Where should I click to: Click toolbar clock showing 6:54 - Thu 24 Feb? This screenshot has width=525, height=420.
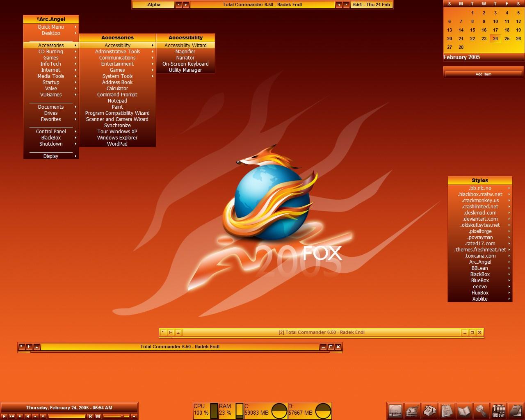click(372, 5)
